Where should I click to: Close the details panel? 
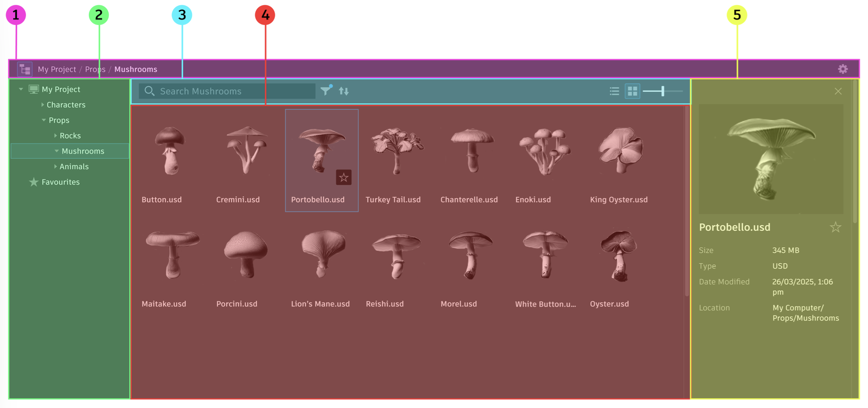838,91
